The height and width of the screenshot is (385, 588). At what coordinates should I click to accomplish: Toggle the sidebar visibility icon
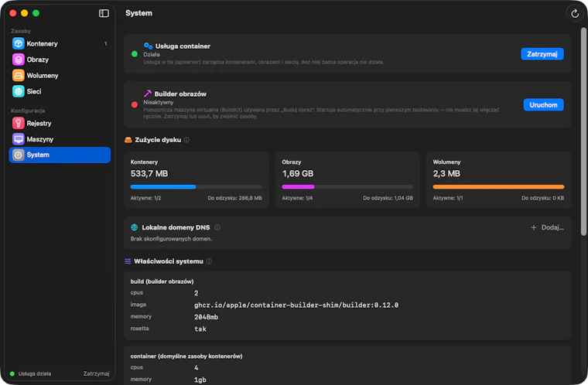104,13
